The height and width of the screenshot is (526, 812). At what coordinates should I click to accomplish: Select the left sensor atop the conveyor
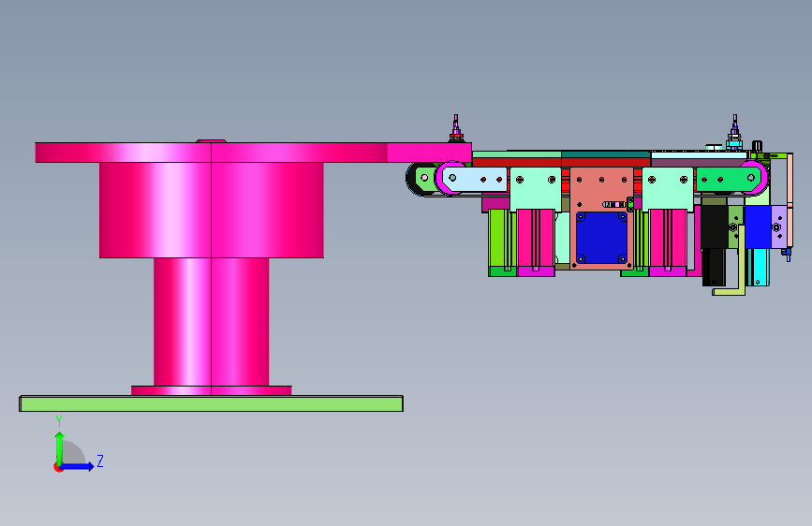tap(456, 128)
